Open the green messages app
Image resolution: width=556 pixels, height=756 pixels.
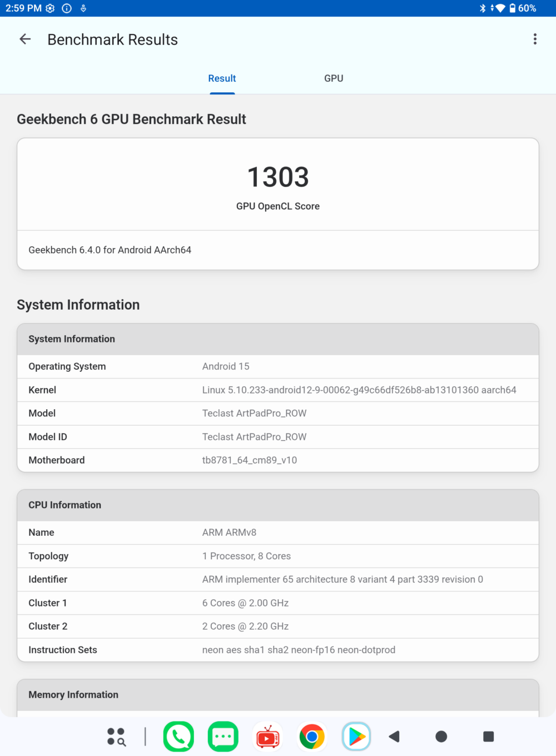[x=223, y=737]
